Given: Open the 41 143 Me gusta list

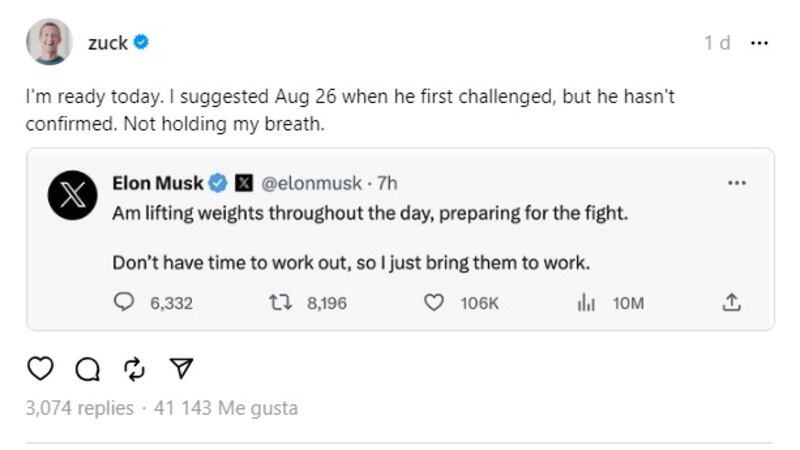Looking at the screenshot, I should (x=224, y=408).
